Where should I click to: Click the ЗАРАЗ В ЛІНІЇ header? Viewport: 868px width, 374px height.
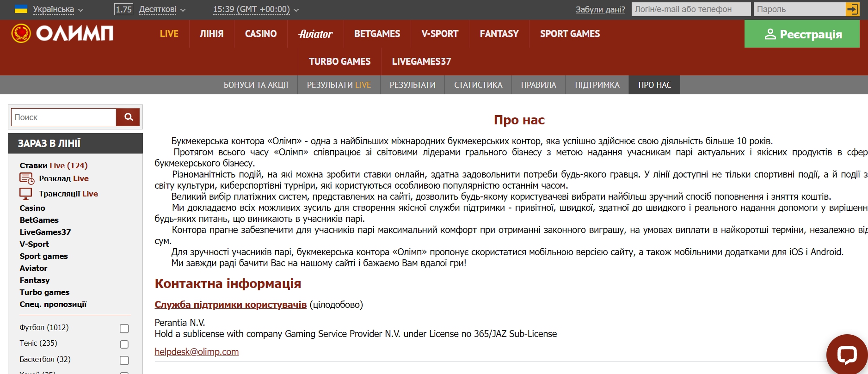tap(75, 143)
